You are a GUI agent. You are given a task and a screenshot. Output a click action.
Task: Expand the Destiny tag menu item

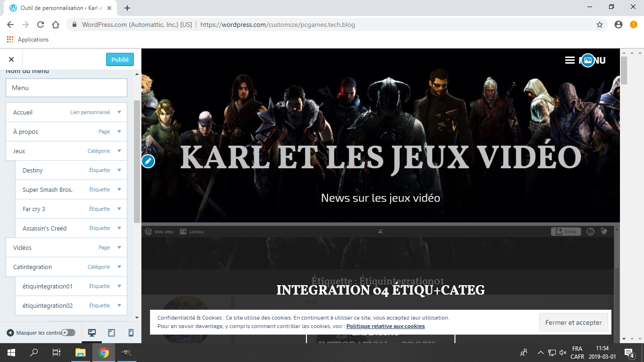pyautogui.click(x=119, y=170)
